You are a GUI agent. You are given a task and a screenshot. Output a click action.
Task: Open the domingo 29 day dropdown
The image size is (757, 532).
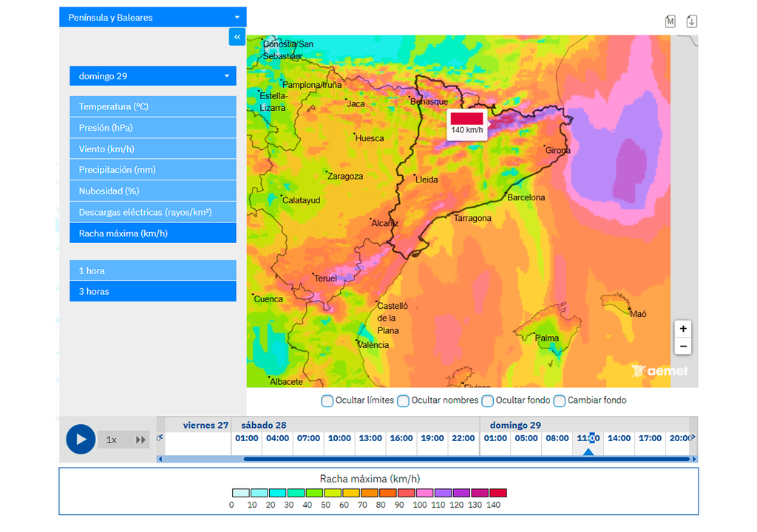click(x=152, y=76)
